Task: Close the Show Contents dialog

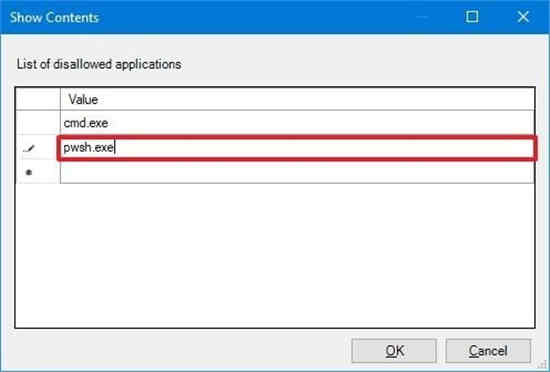Action: [x=523, y=16]
